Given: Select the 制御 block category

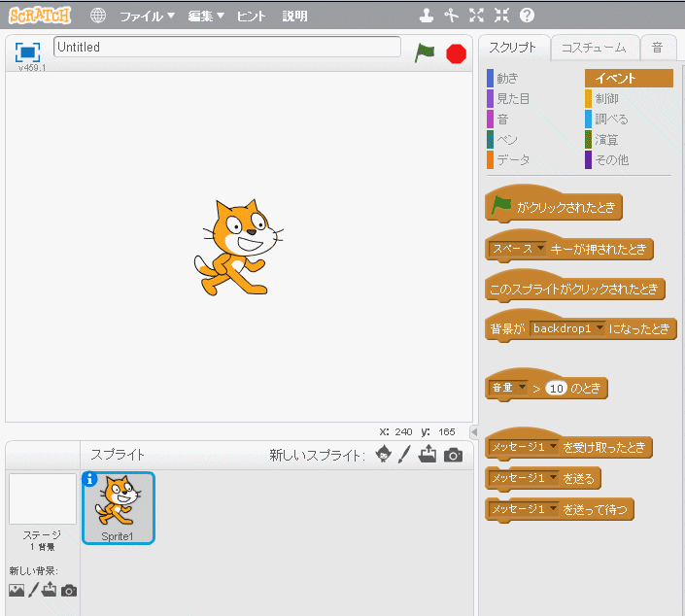Looking at the screenshot, I should (602, 99).
